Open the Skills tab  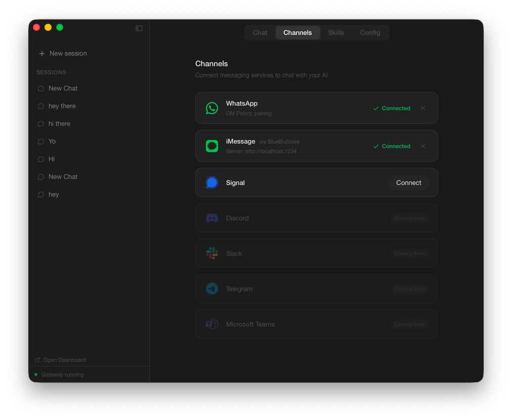(336, 32)
